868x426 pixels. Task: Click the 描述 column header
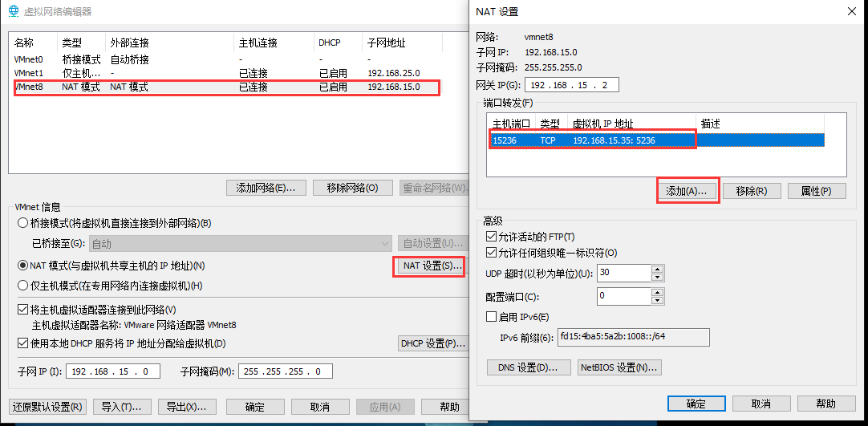[760, 124]
